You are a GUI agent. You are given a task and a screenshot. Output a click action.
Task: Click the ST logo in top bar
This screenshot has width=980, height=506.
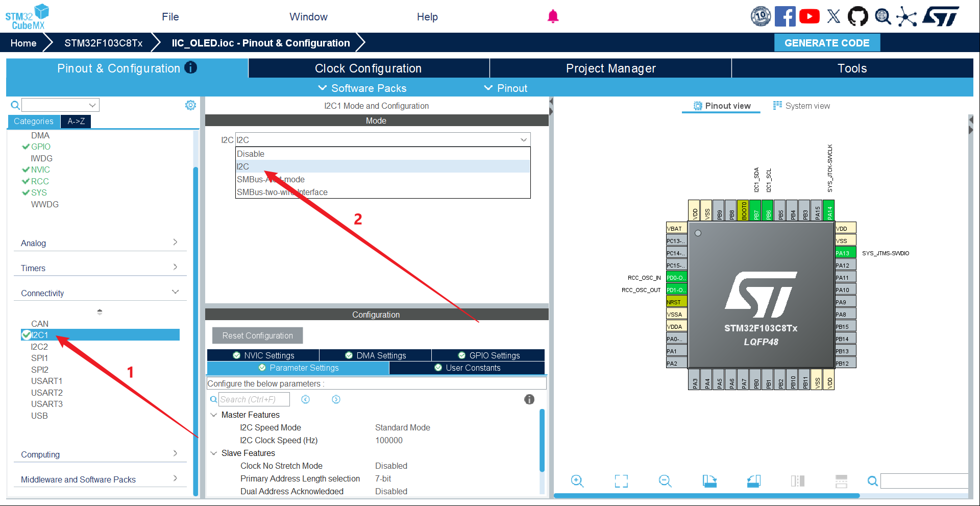941,16
